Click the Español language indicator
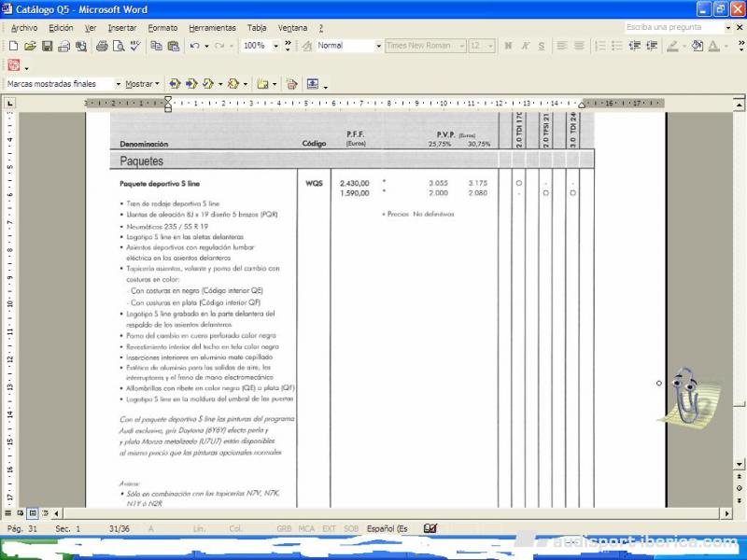Image resolution: width=747 pixels, height=560 pixels. tap(387, 528)
